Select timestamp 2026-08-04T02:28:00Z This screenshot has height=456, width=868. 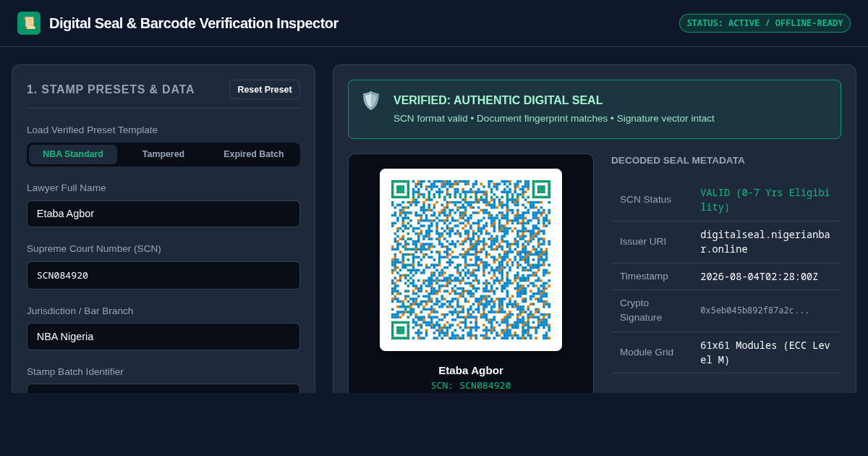[x=759, y=276]
